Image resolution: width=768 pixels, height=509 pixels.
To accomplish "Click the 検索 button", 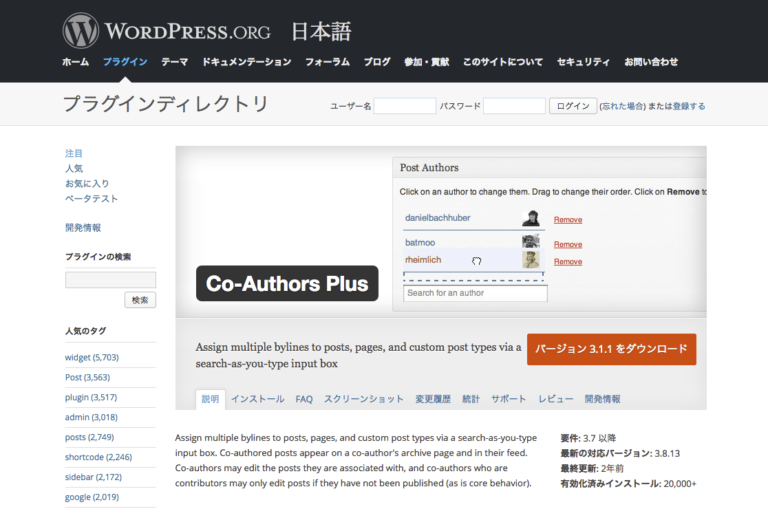I will click(140, 300).
